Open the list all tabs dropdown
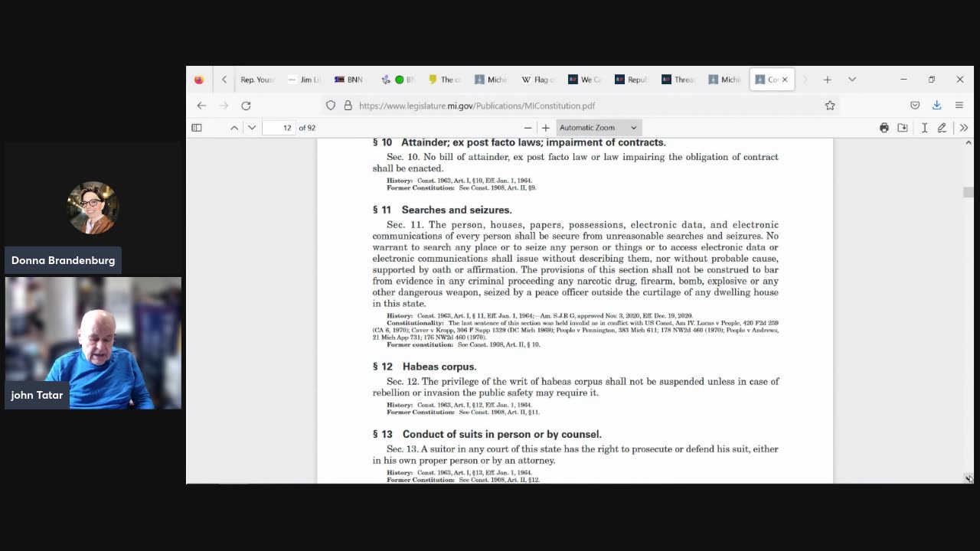This screenshot has height=551, width=980. 851,80
